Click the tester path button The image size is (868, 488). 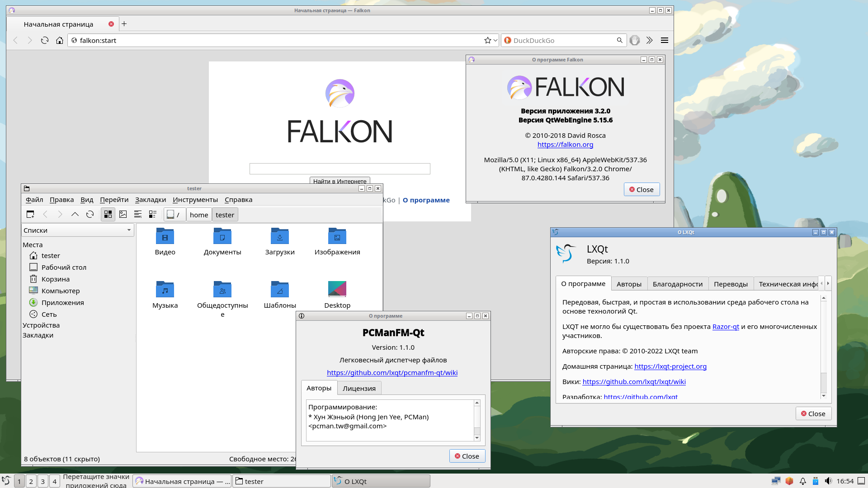tap(225, 215)
